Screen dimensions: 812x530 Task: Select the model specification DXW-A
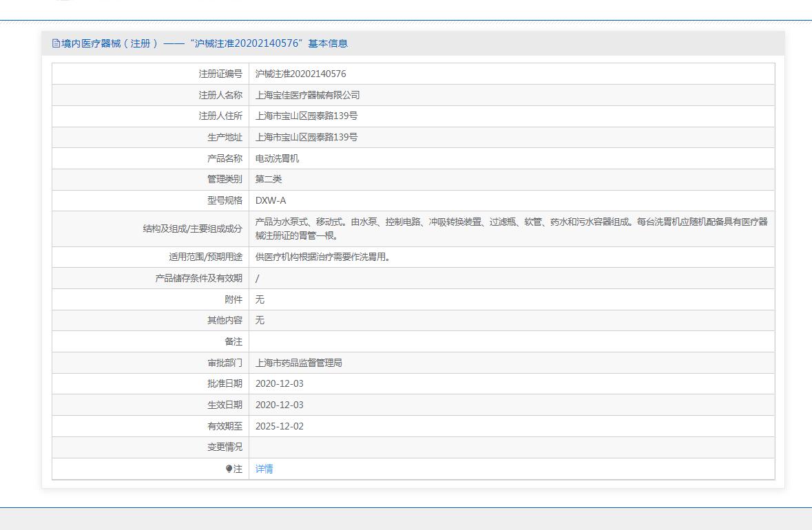(x=270, y=200)
